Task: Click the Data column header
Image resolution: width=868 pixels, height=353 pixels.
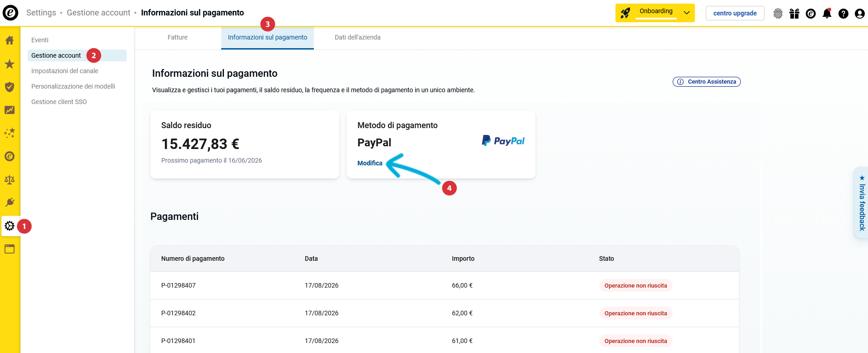Action: (x=311, y=259)
